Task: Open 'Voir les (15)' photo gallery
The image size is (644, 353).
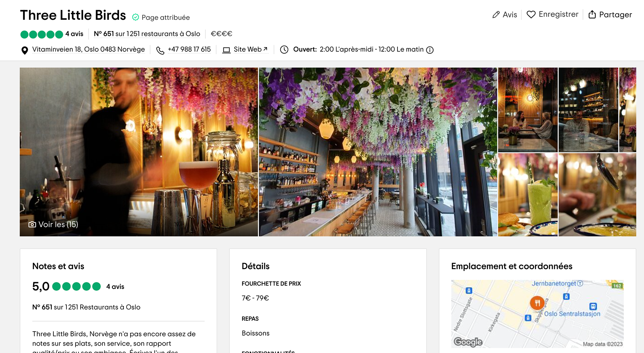Action: click(54, 224)
